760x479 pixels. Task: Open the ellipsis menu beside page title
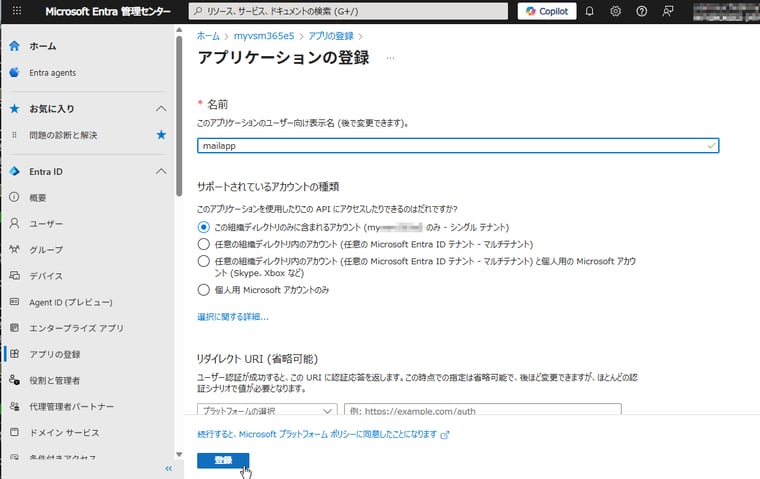tap(390, 58)
